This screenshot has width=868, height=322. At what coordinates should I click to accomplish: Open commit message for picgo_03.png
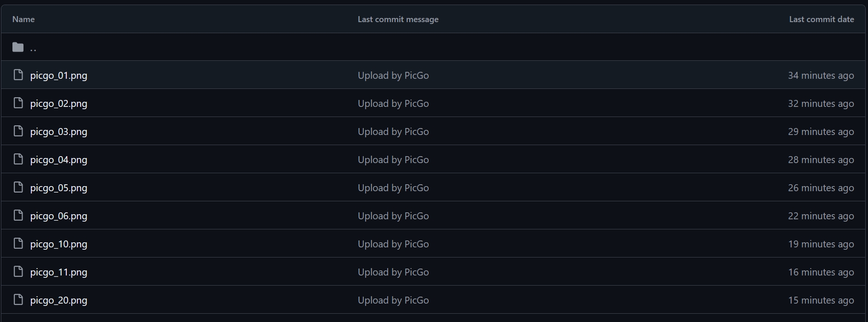click(393, 132)
